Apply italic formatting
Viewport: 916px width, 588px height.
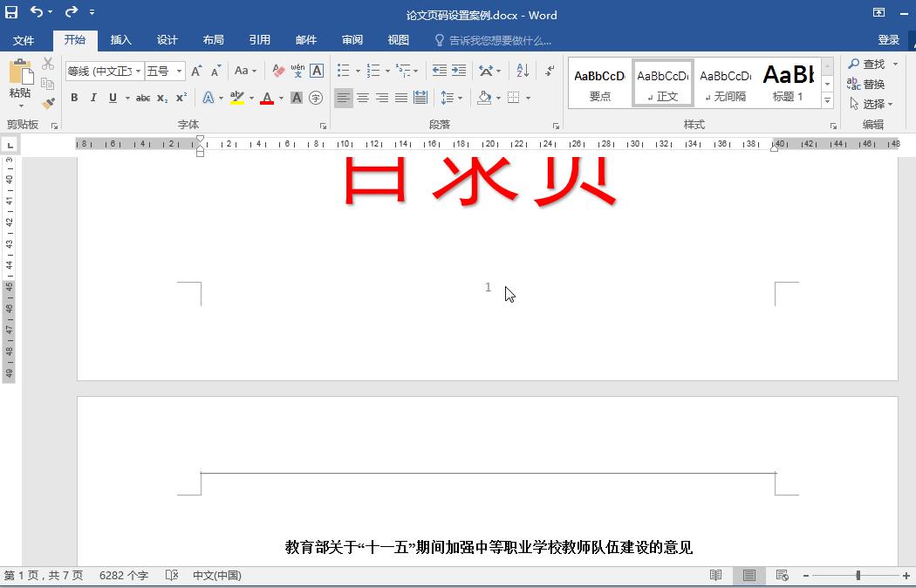(93, 97)
